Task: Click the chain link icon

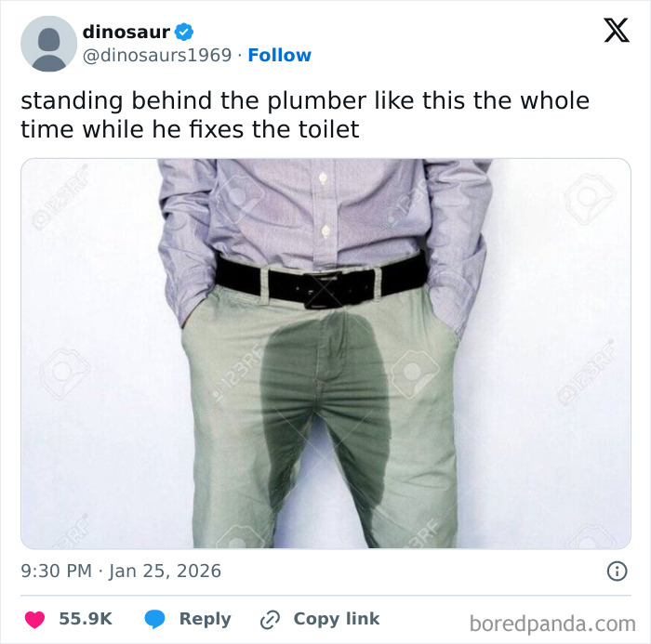Action: [x=272, y=619]
